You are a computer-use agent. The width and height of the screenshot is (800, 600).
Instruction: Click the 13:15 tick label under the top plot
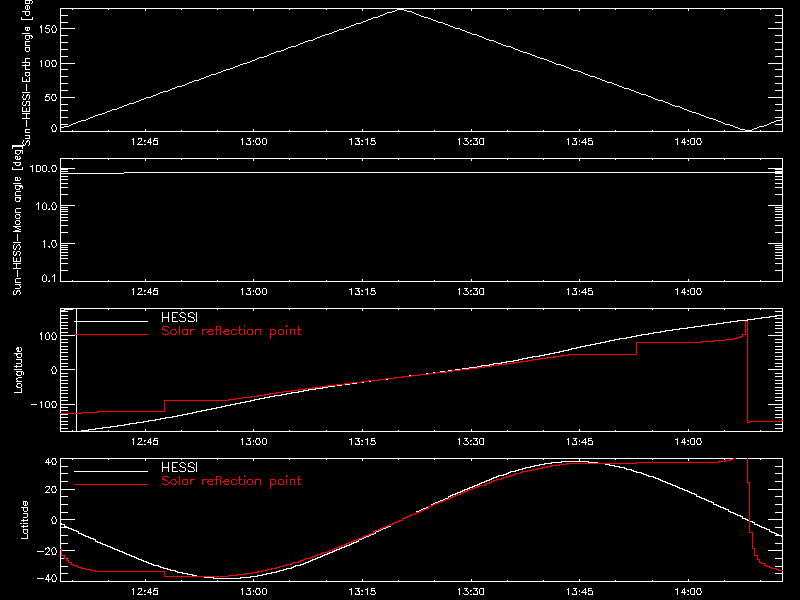tap(362, 141)
